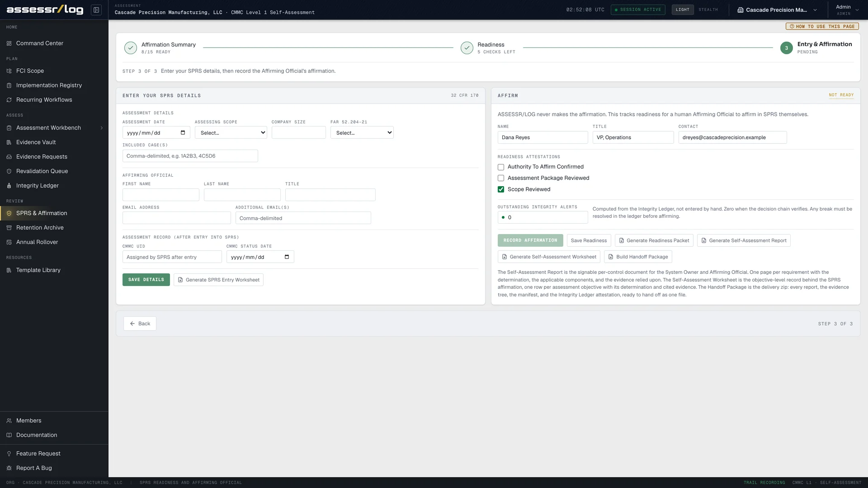868x488 pixels.
Task: Click Record Affirmation button
Action: [530, 240]
